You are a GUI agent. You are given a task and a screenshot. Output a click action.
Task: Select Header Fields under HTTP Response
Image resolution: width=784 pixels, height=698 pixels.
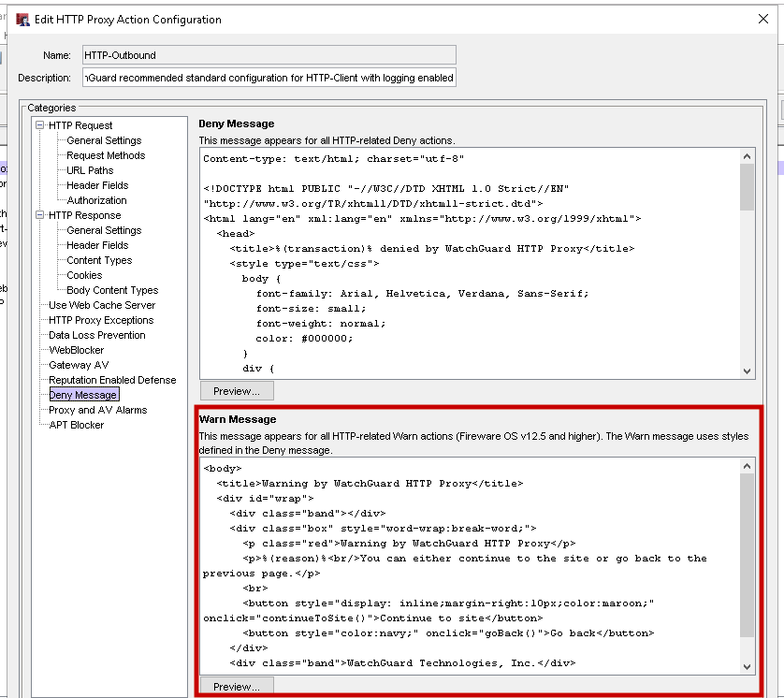(97, 245)
